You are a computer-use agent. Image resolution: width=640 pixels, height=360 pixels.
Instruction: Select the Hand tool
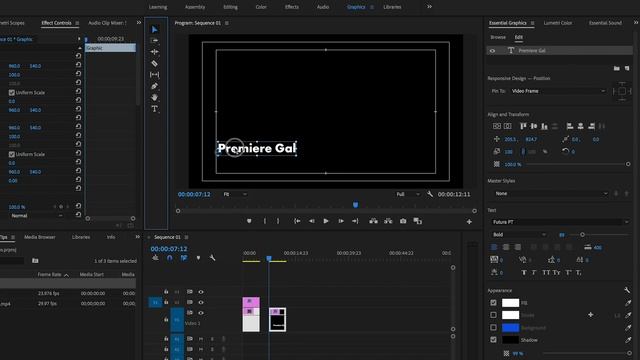154,97
